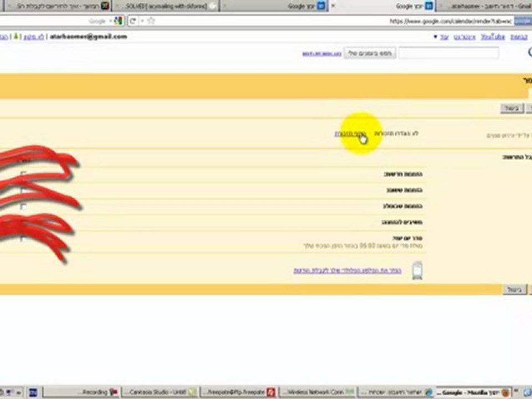Viewport: 532px width, 399px height.
Task: Select the active Google Calendar tab
Action: (382, 6)
